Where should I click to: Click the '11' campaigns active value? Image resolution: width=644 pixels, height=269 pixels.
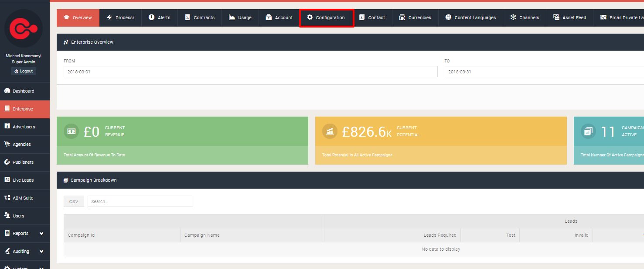608,131
